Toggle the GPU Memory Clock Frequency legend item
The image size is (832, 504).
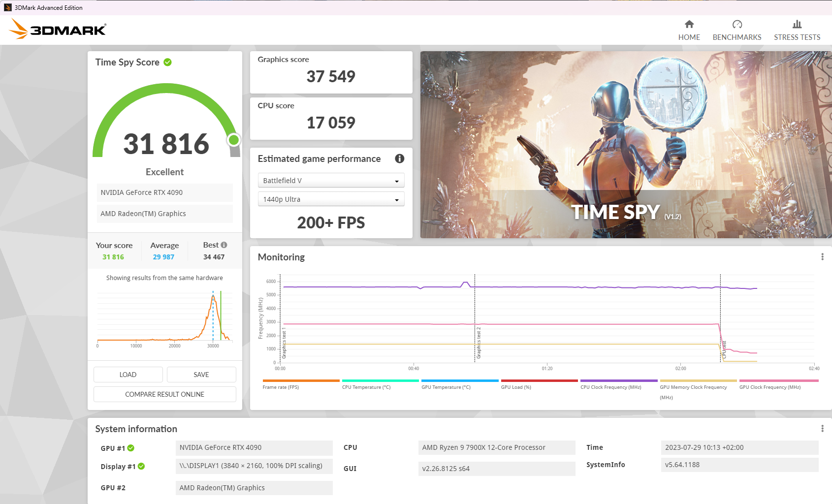click(x=698, y=390)
